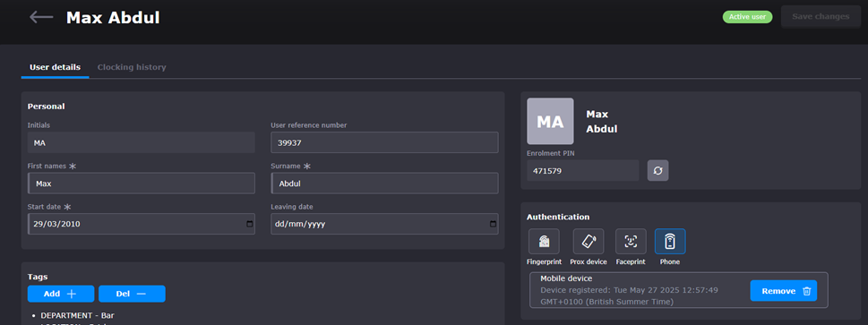Click the Start date field

pyautogui.click(x=142, y=224)
